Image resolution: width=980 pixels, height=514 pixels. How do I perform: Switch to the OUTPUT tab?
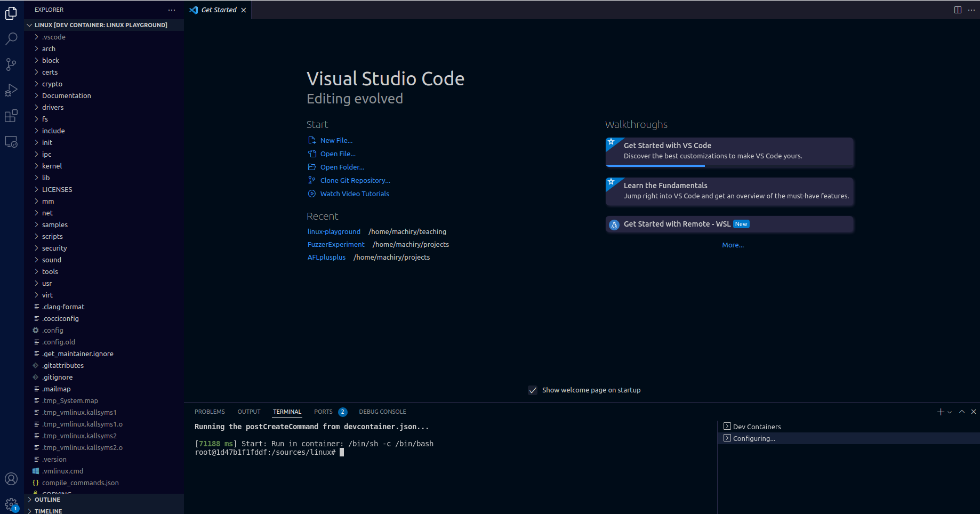pos(249,412)
